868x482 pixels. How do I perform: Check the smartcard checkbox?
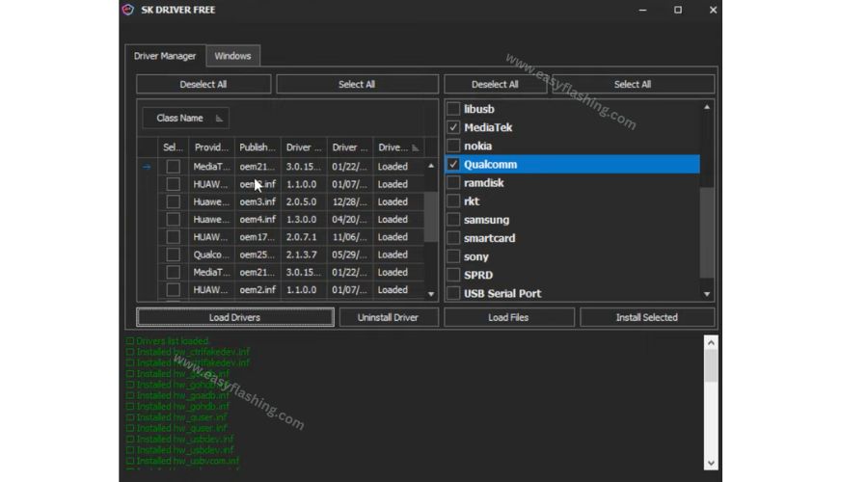pos(453,238)
